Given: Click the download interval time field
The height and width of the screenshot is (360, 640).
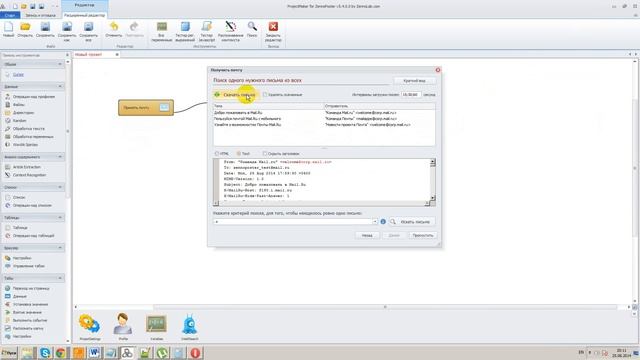Looking at the screenshot, I should 411,94.
